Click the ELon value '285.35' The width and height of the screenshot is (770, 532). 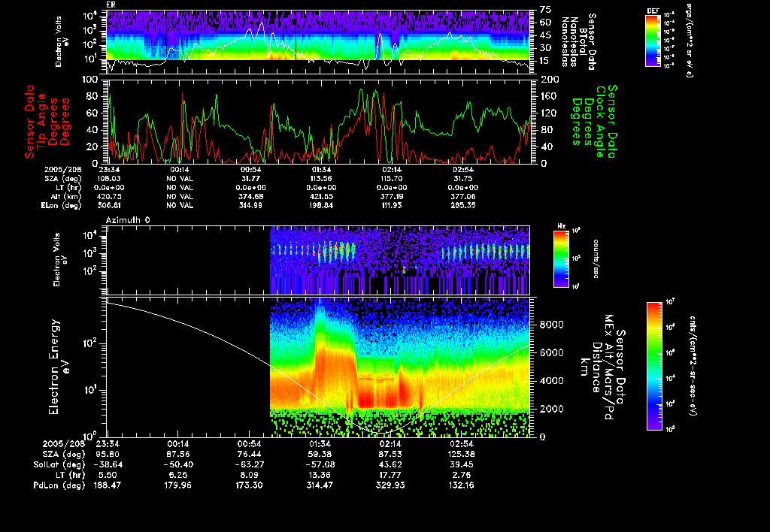[463, 206]
